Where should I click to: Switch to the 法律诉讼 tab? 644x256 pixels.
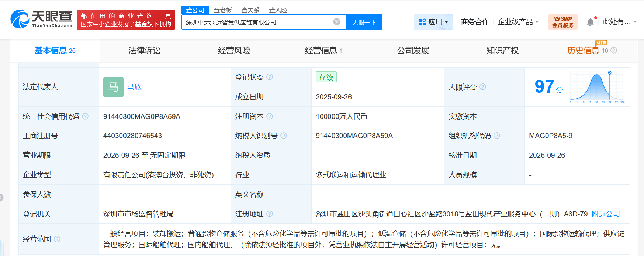(x=144, y=51)
